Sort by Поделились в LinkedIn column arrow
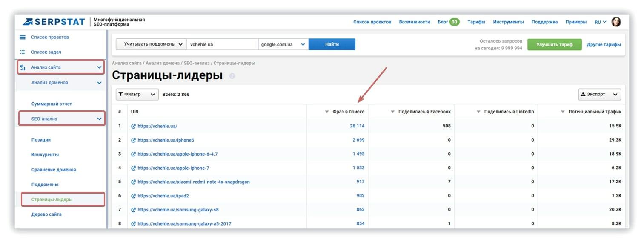Screen dimensions: 644x243 point(479,112)
